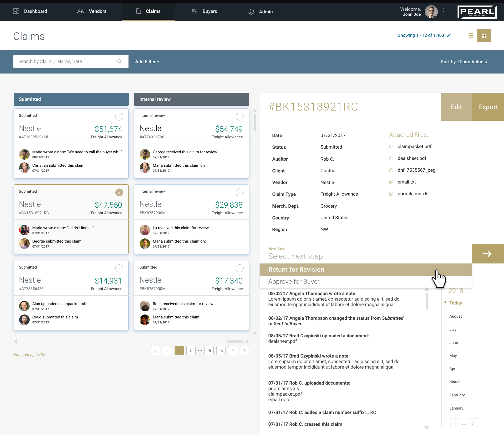Click the Export button

pos(488,107)
